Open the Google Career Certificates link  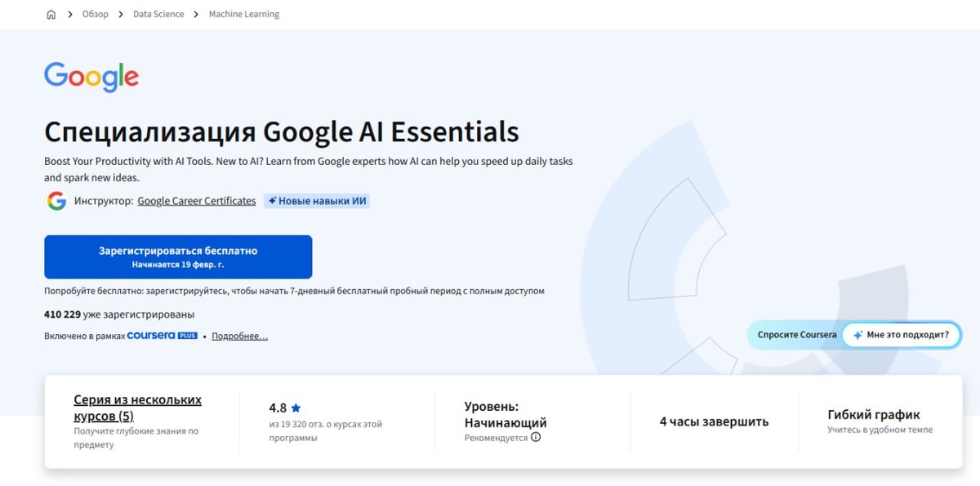(x=196, y=201)
